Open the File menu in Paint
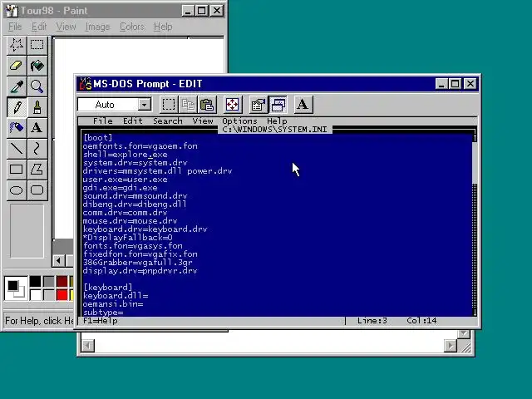 15,27
